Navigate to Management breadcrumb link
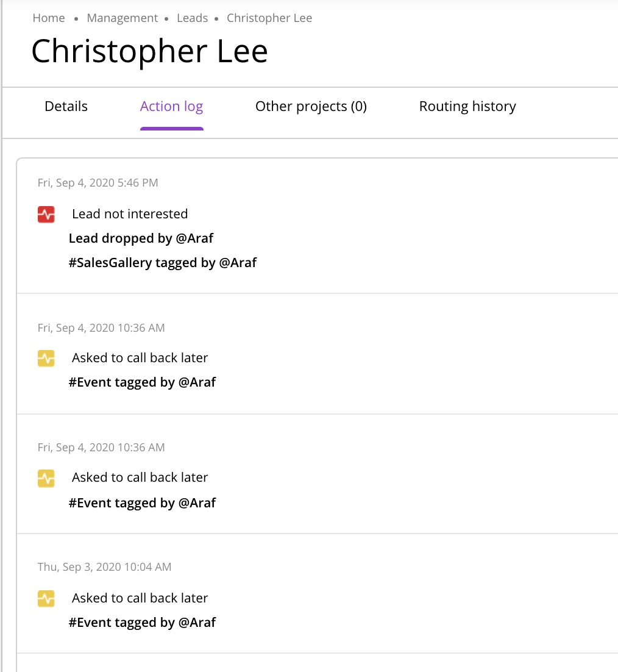618x672 pixels. click(x=123, y=18)
